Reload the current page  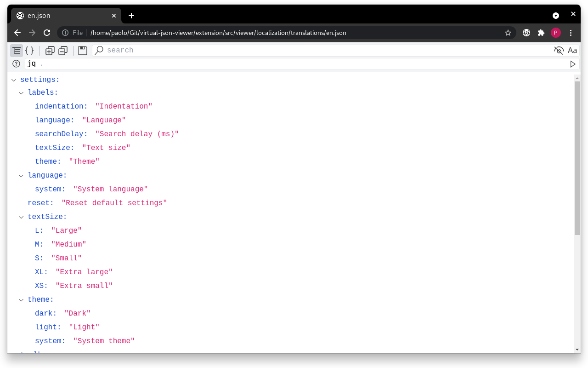tap(47, 33)
